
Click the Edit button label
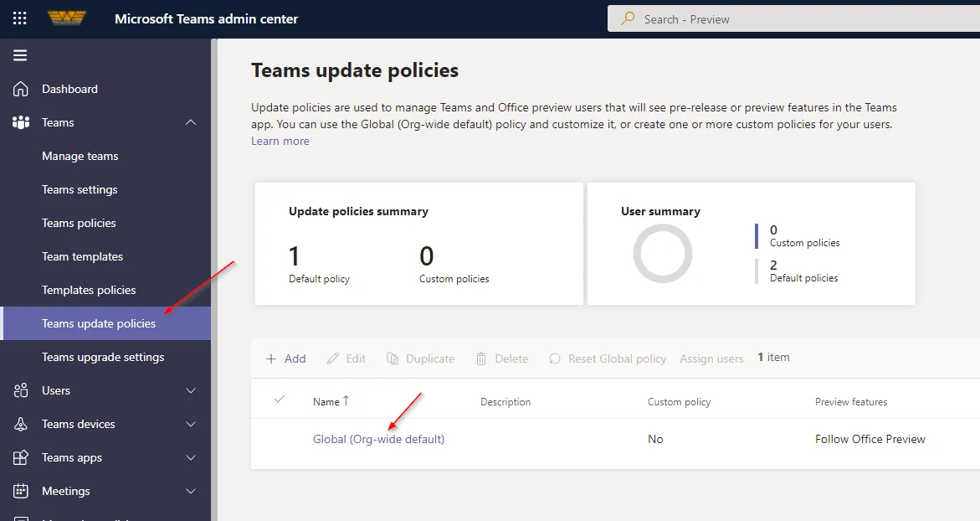pyautogui.click(x=356, y=359)
